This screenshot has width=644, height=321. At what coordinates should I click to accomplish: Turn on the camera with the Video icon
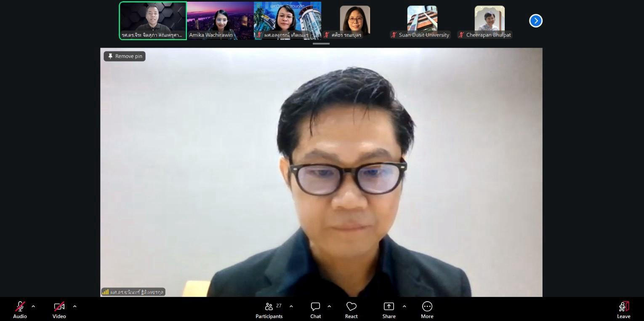[x=59, y=306]
